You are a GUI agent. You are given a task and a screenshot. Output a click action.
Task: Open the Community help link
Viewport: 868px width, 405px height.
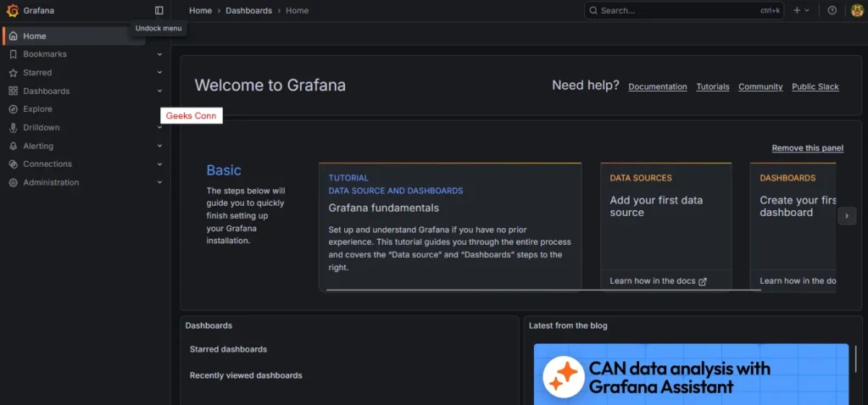(760, 87)
